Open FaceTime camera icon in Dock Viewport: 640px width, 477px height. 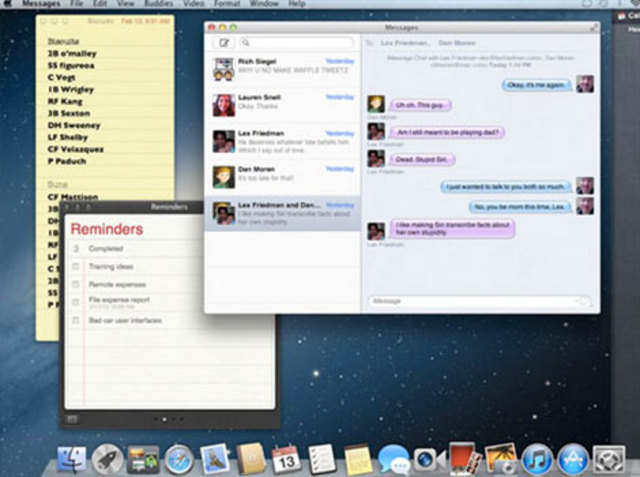coord(429,460)
